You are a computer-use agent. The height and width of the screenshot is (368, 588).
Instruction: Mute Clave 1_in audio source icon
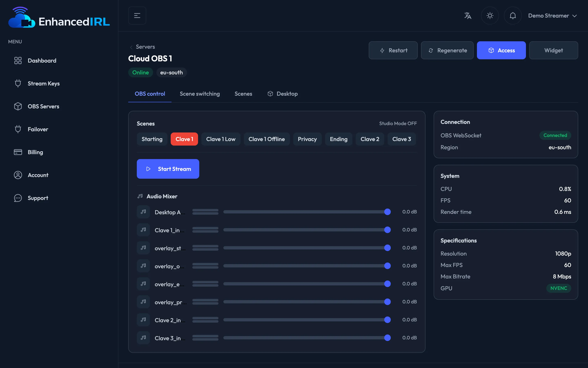tap(143, 230)
